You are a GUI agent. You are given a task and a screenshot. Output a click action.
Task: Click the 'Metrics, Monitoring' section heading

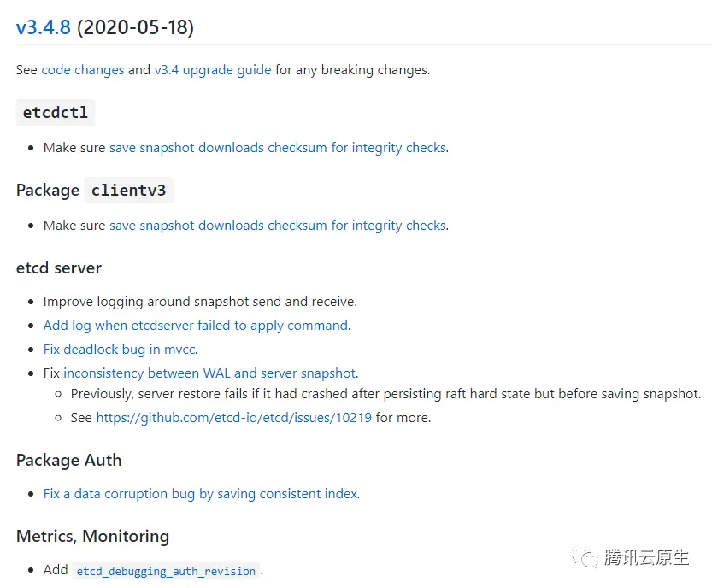(92, 537)
